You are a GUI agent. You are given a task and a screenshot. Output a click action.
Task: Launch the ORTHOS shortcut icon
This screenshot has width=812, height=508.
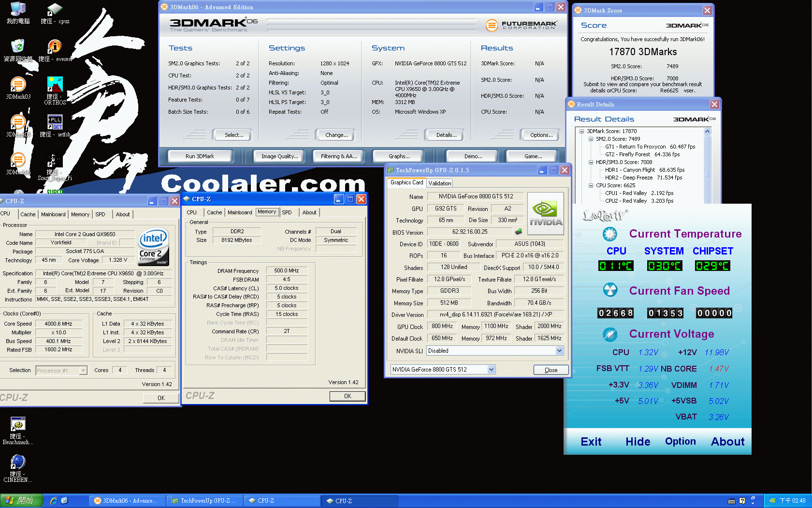(55, 91)
